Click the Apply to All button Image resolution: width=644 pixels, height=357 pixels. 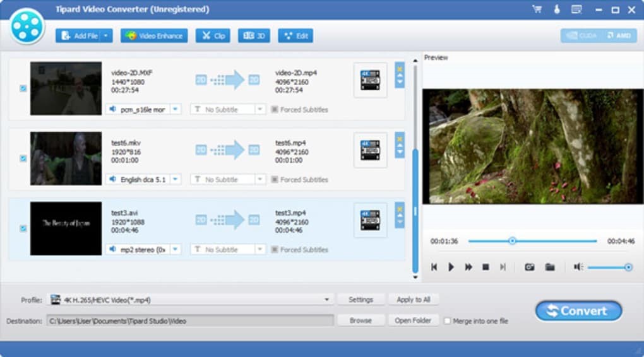pos(413,300)
